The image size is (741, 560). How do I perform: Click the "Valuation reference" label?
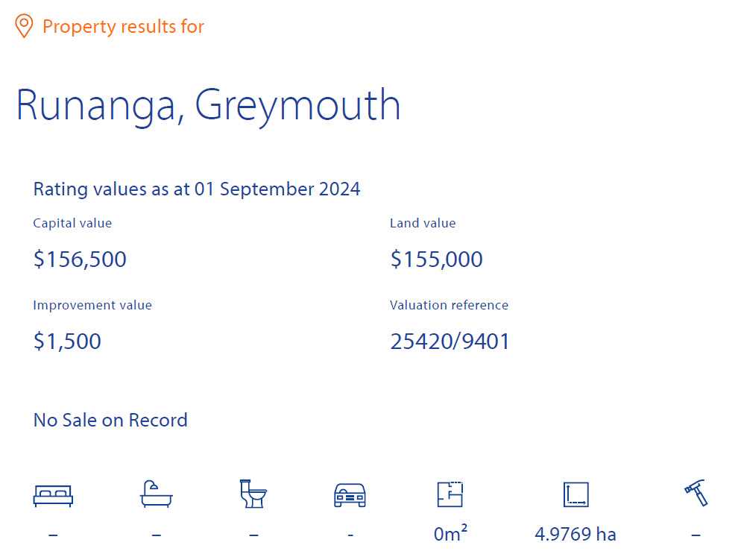pos(449,305)
